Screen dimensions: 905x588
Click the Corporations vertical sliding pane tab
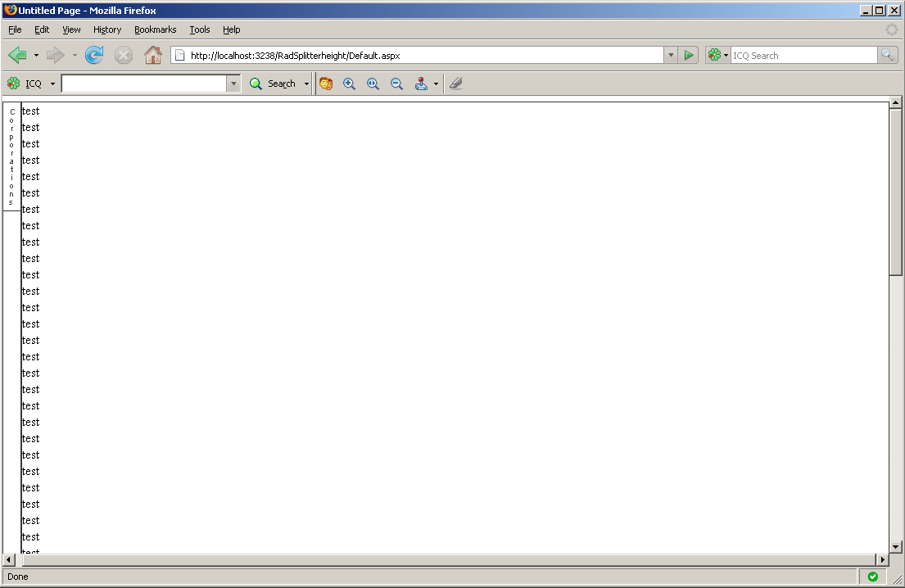click(11, 157)
